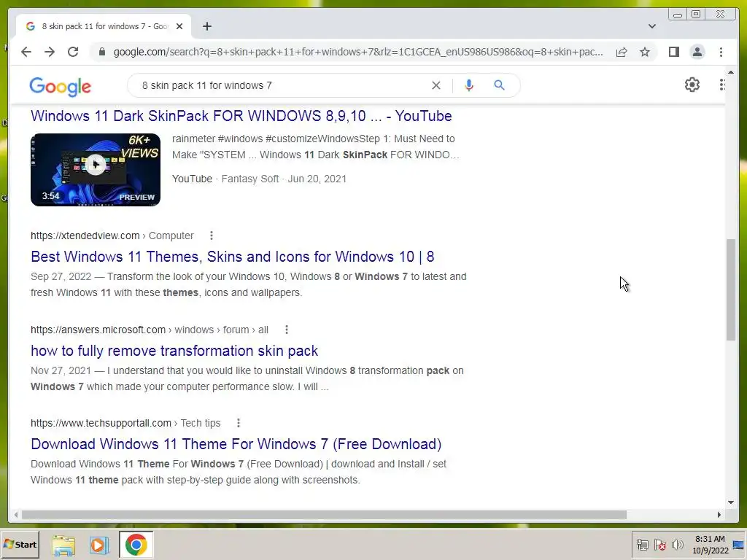This screenshot has width=747, height=560.
Task: Click the vertical scrollbar thumb
Action: pyautogui.click(x=731, y=290)
